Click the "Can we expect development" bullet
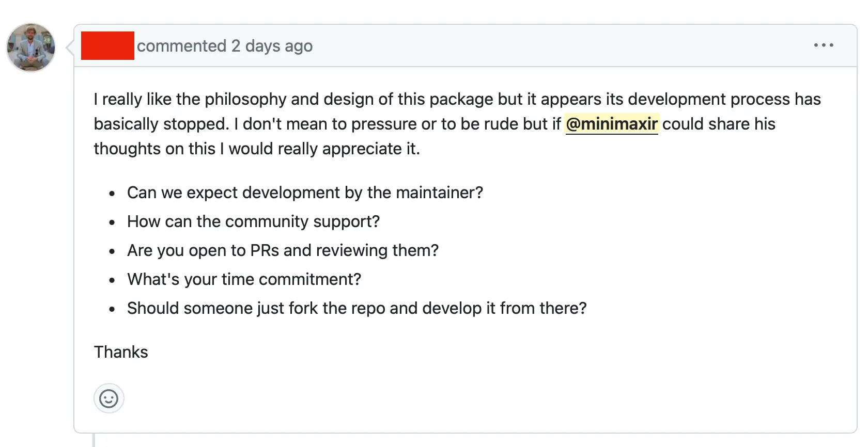868x447 pixels. [305, 193]
